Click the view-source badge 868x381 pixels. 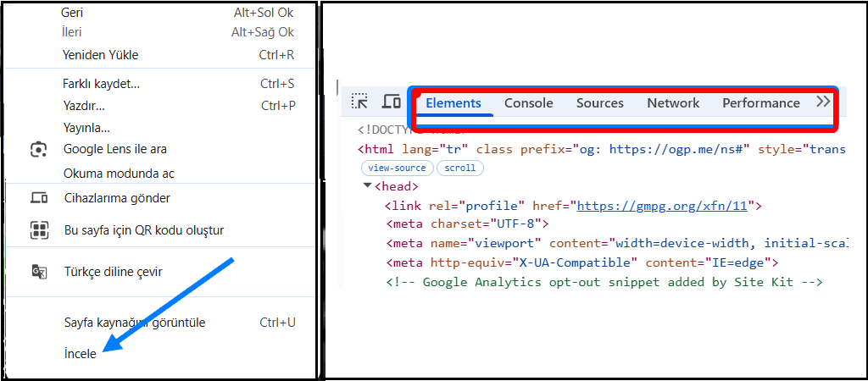click(x=397, y=168)
